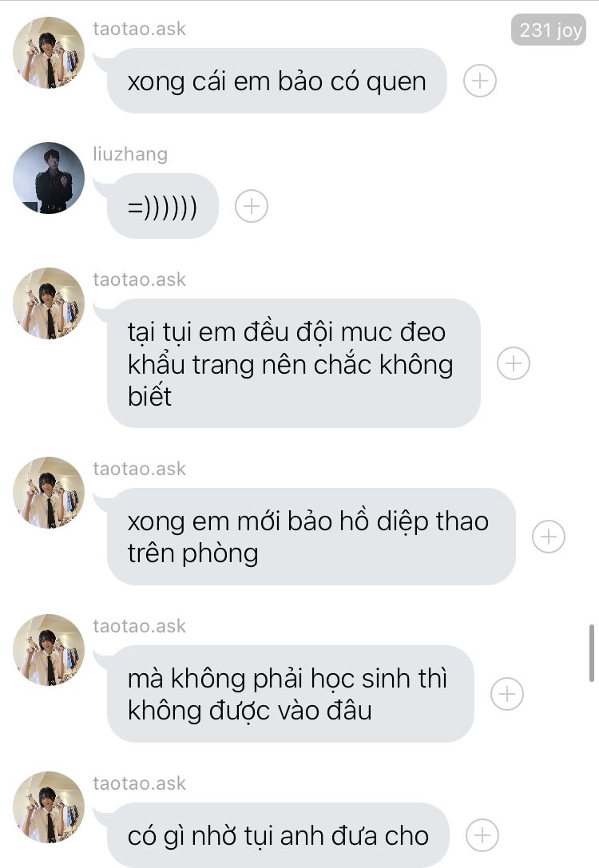Select the "xong cái em bảo có quen" bubble
The height and width of the screenshot is (868, 599).
coord(276,81)
